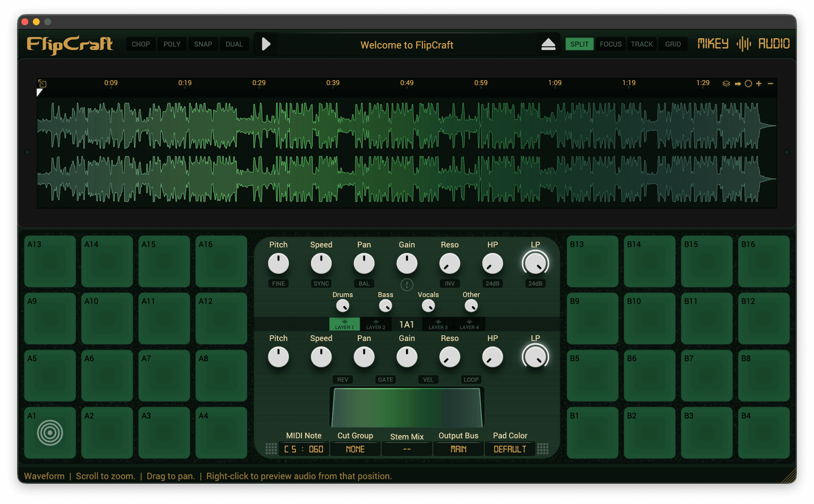Click the right arrow icon above waveform
Image resolution: width=814 pixels, height=504 pixels.
click(x=738, y=84)
